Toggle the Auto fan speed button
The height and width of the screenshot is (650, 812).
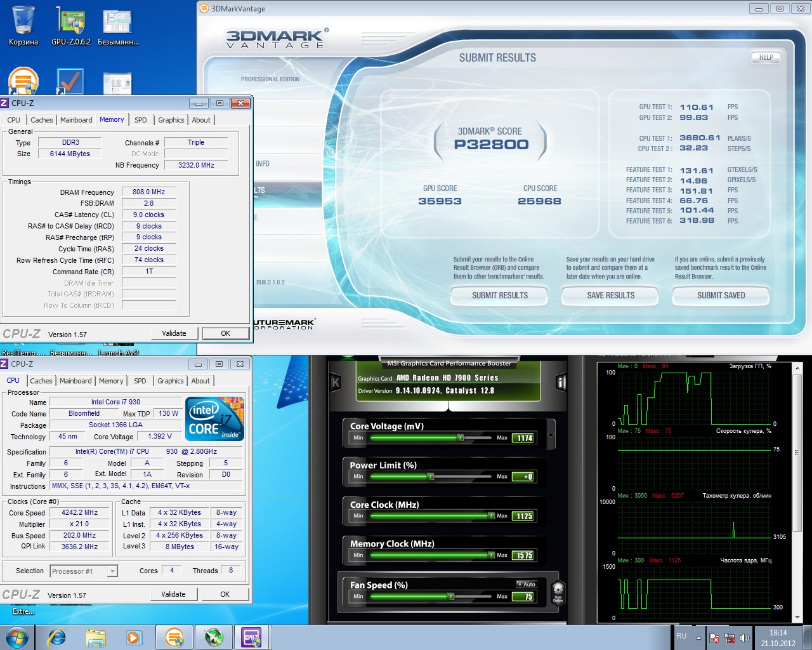[x=527, y=584]
